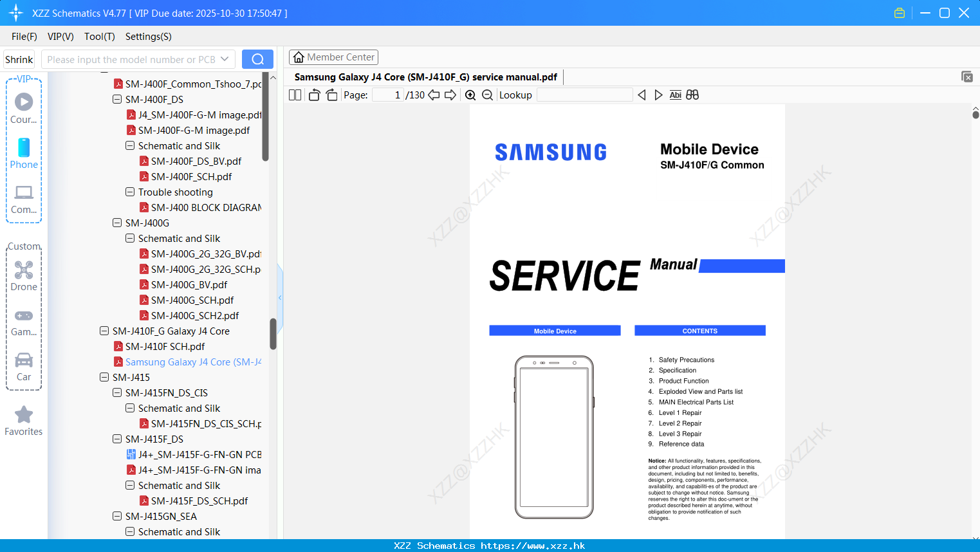Collapse the SM-J415GN_SEA node
This screenshot has width=980, height=552.
(x=117, y=517)
